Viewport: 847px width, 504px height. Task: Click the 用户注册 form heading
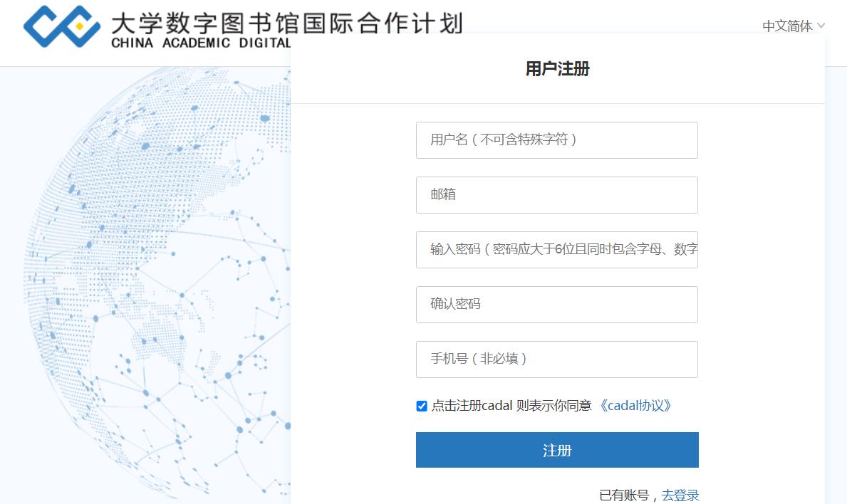coord(557,69)
